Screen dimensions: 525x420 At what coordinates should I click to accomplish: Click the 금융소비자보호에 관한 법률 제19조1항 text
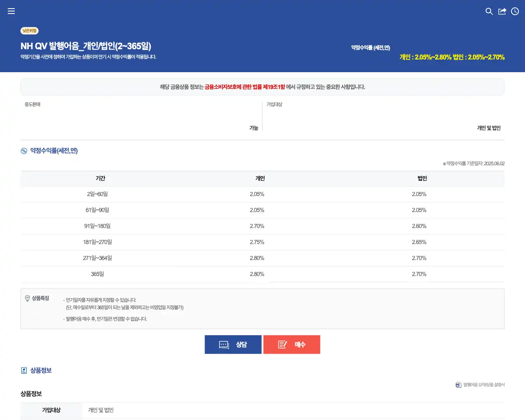pyautogui.click(x=245, y=87)
